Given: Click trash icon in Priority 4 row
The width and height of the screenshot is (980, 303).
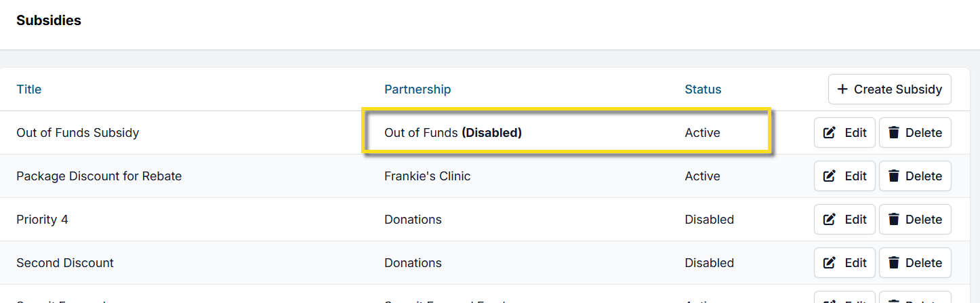Looking at the screenshot, I should coord(894,220).
